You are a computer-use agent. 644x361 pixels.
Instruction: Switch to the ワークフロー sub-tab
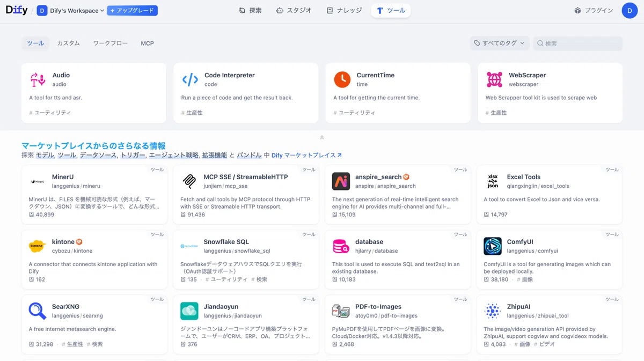110,43
